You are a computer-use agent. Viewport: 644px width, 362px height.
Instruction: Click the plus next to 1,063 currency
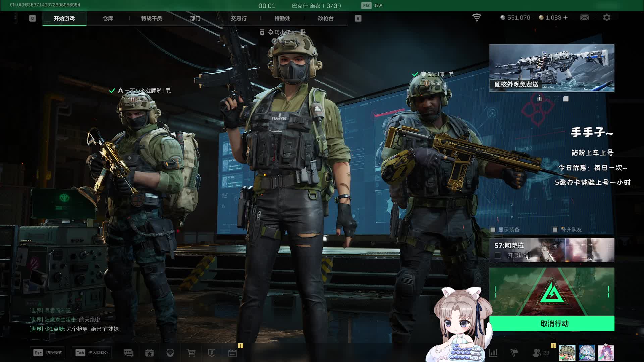tap(565, 17)
